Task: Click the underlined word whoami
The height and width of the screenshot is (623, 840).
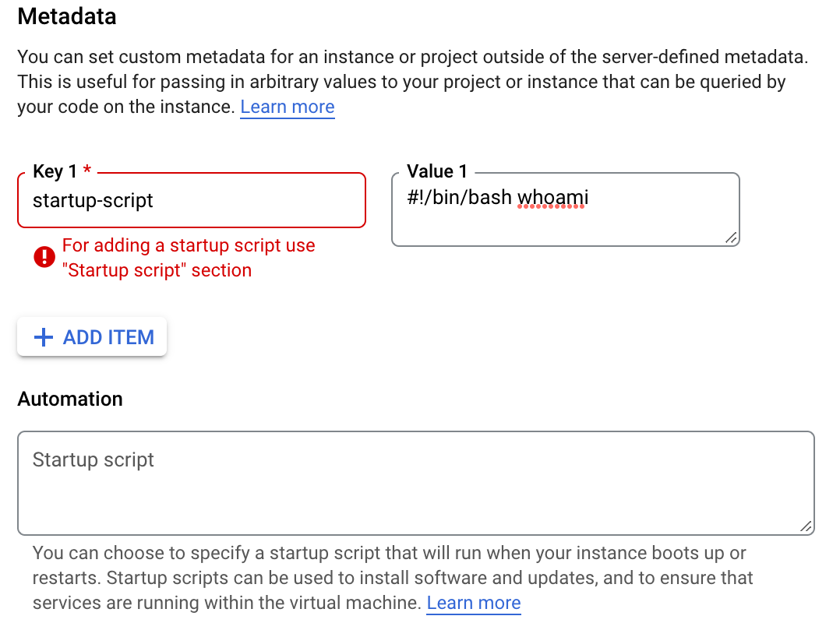Action: 552,198
